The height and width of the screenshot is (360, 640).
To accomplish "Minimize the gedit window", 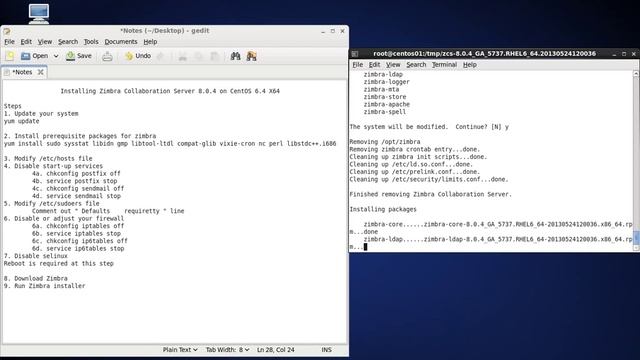I will pyautogui.click(x=323, y=31).
